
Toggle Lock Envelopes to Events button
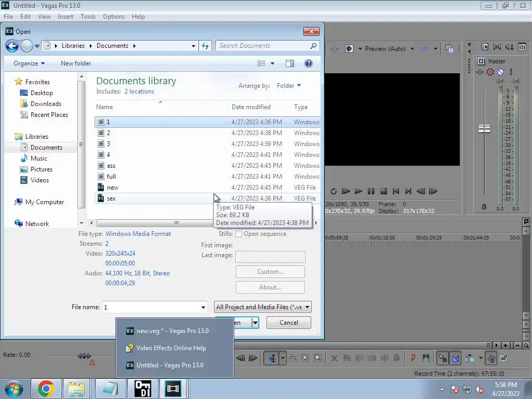pos(491,358)
